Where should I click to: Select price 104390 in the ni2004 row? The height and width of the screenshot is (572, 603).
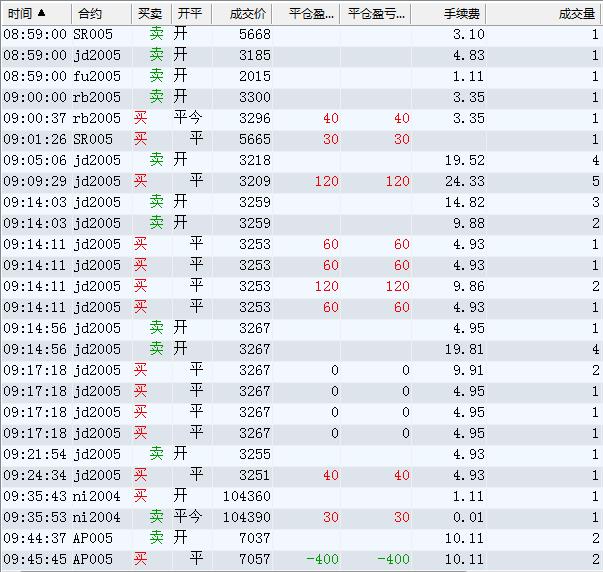(x=247, y=517)
